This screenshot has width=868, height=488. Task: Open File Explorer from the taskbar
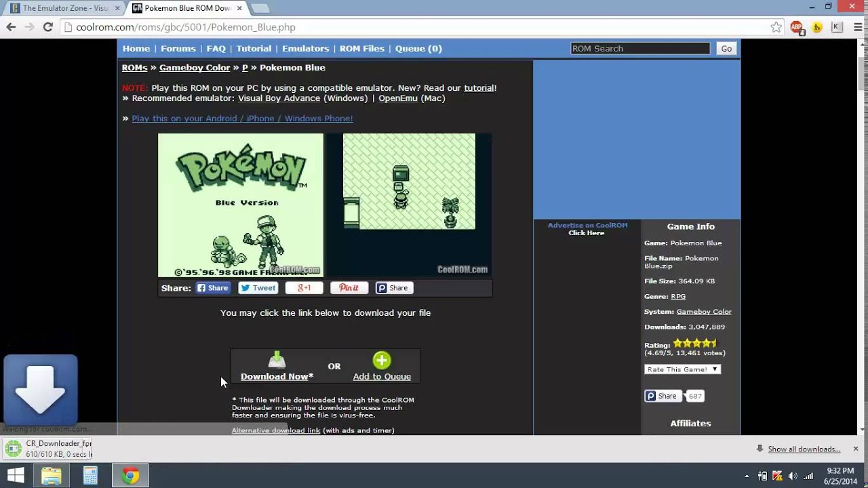pyautogui.click(x=52, y=476)
